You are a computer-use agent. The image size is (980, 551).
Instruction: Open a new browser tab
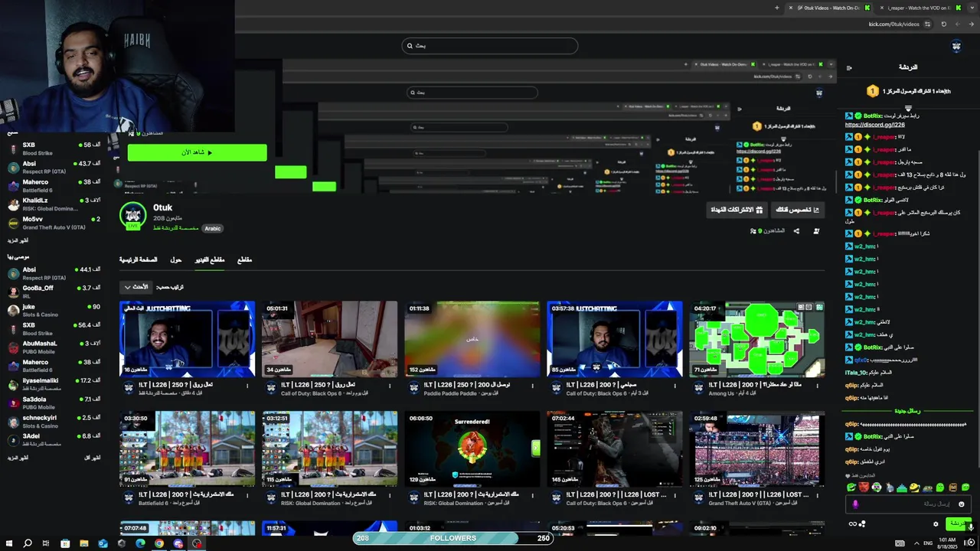(777, 8)
